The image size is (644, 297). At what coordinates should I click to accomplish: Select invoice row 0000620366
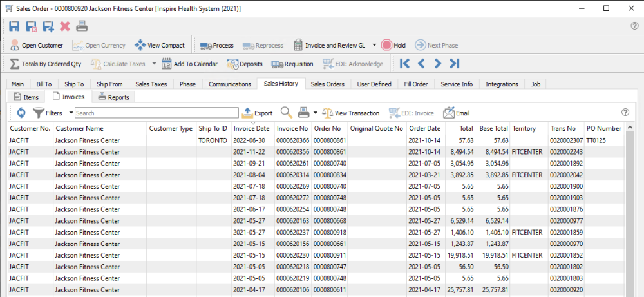pyautogui.click(x=293, y=140)
